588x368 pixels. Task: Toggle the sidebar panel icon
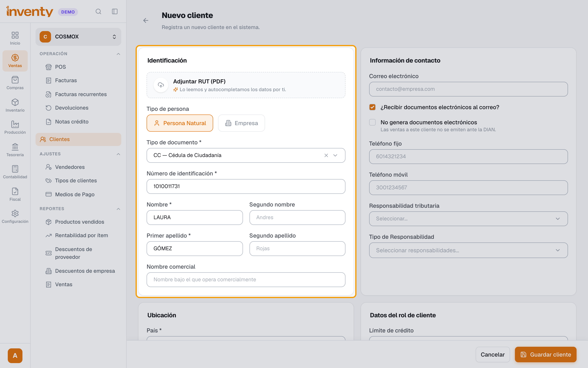click(x=115, y=11)
